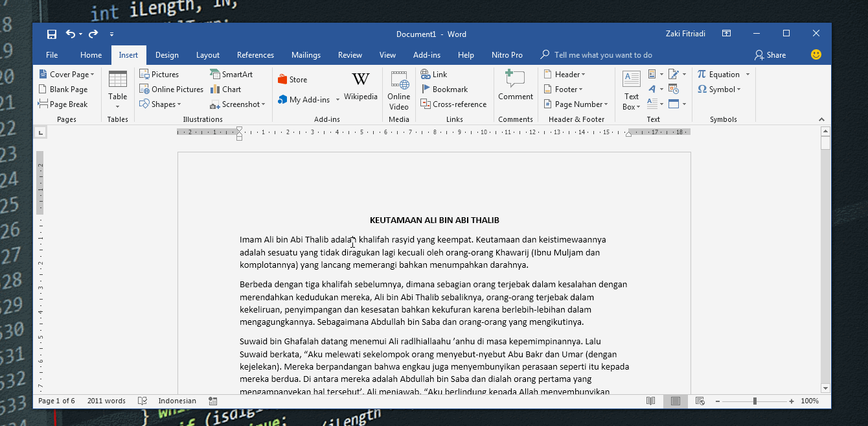Image resolution: width=868 pixels, height=426 pixels.
Task: Open Ribbon Display Options
Action: click(727, 34)
